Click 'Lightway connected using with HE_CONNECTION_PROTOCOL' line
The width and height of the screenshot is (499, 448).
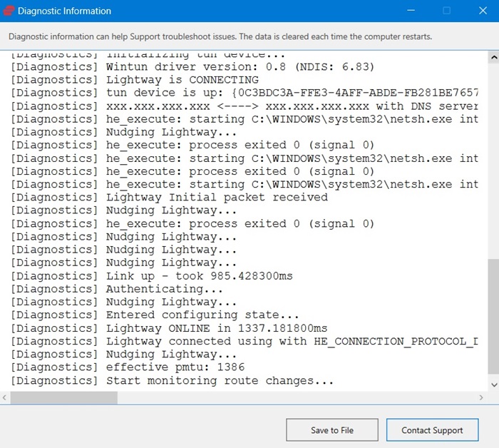click(x=245, y=341)
